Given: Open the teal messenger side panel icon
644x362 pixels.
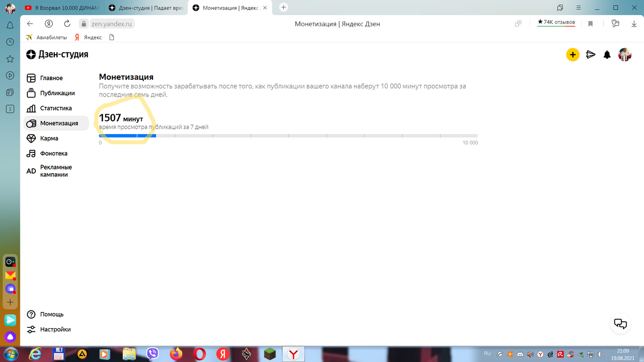Looking at the screenshot, I should pyautogui.click(x=10, y=320).
